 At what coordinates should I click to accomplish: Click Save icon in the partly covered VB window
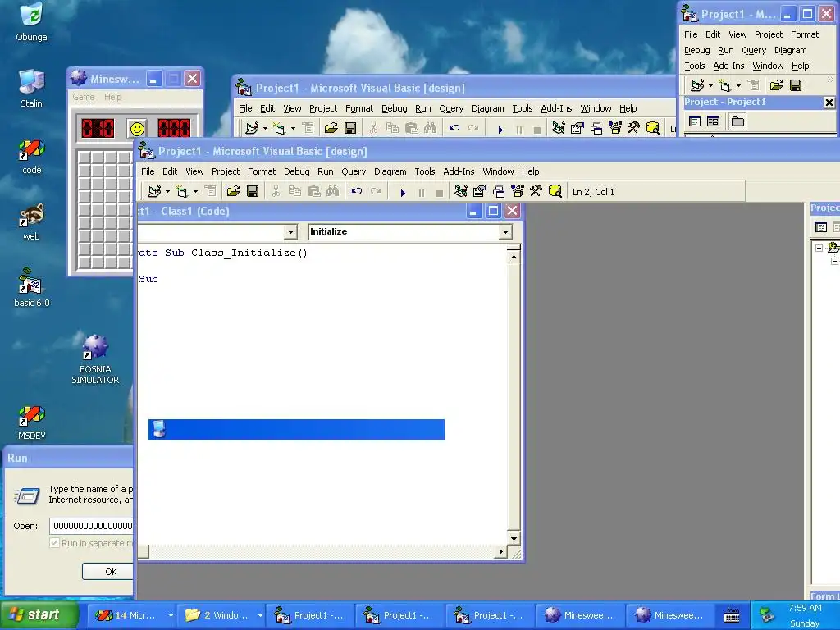coord(350,128)
